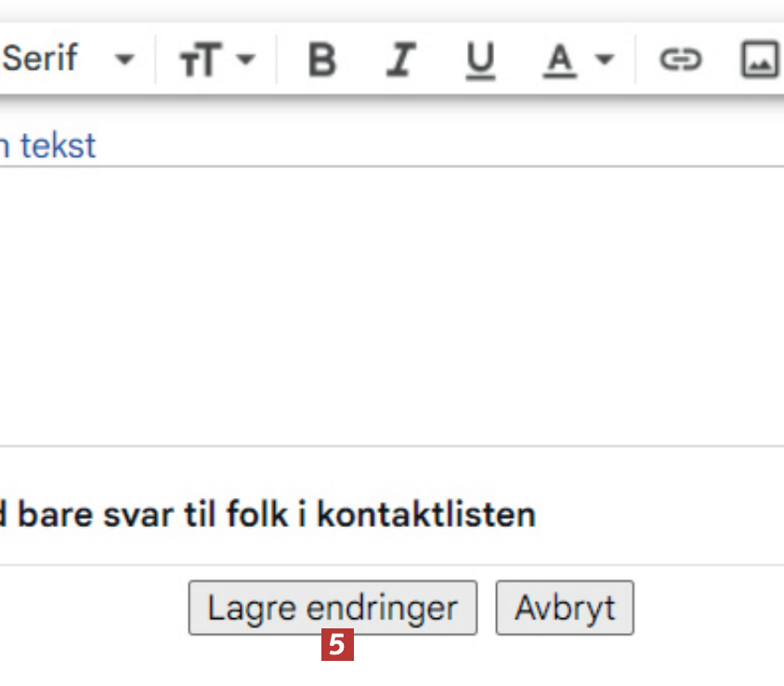Toggle bold formatting

321,61
